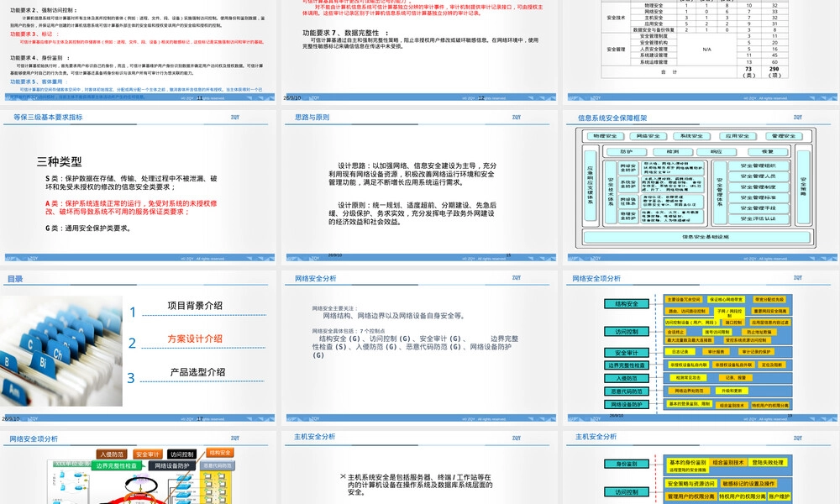840x504 pixels.
Task: Select the 主机安全分析 slide showing 身份鉴别 box
Action: (x=701, y=467)
